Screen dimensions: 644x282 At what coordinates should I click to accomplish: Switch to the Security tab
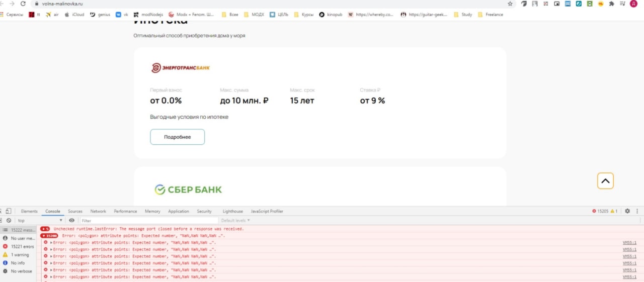click(204, 211)
